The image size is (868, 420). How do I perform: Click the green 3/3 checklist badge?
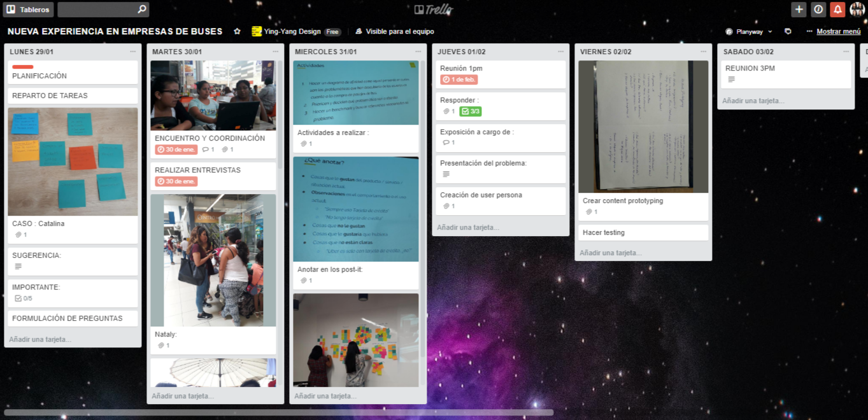[470, 111]
